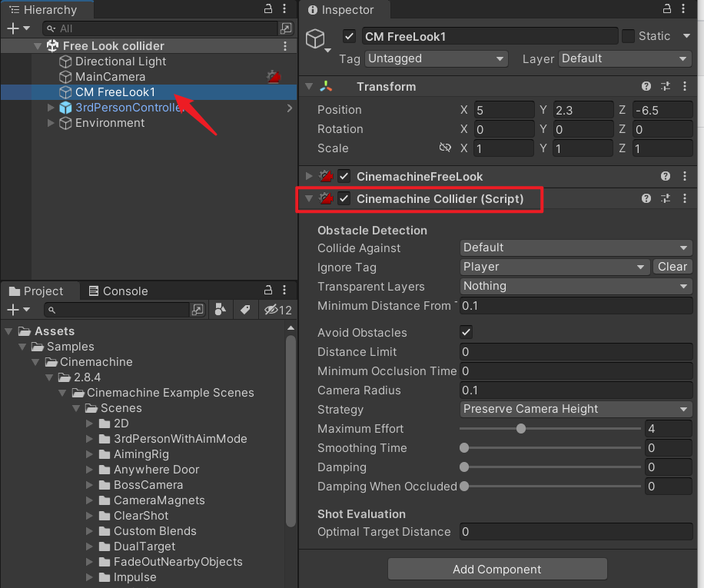
Task: Click the Position X field
Action: (x=504, y=110)
